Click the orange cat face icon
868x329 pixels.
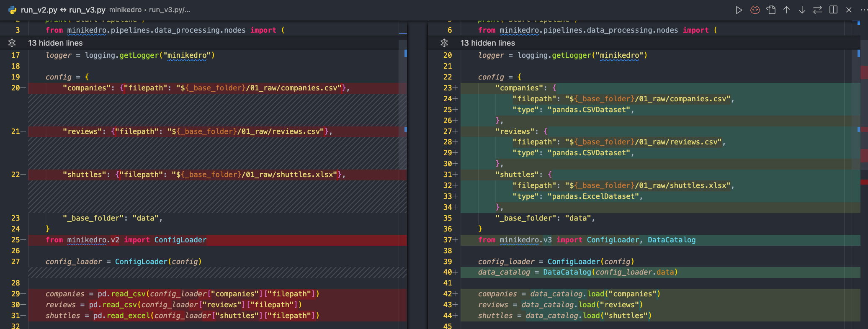coord(755,10)
